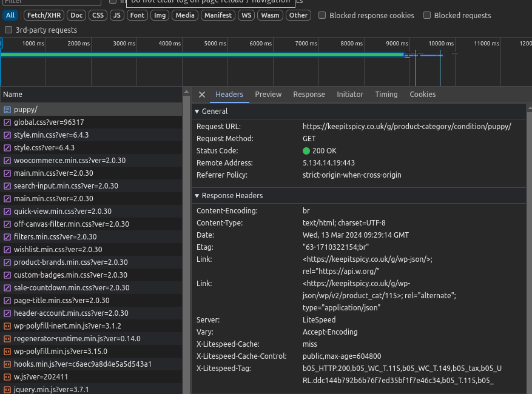Click stylesheet icon next to custom-badges.min.css
The height and width of the screenshot is (394, 532).
click(7, 275)
